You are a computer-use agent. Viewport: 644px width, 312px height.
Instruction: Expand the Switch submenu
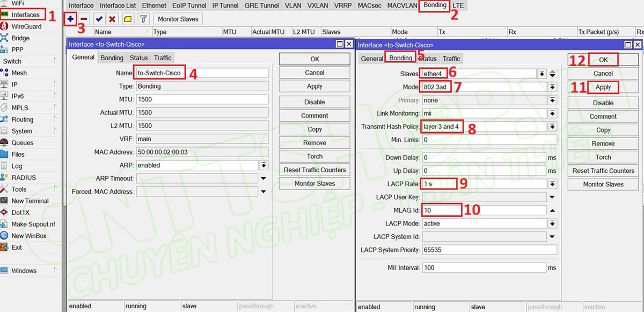coord(55,61)
